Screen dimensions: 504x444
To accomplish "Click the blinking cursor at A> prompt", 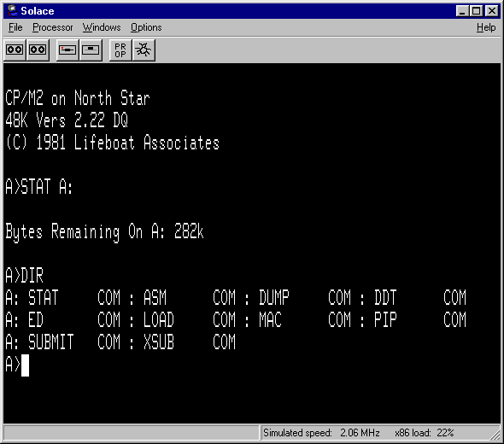I will 25,365.
